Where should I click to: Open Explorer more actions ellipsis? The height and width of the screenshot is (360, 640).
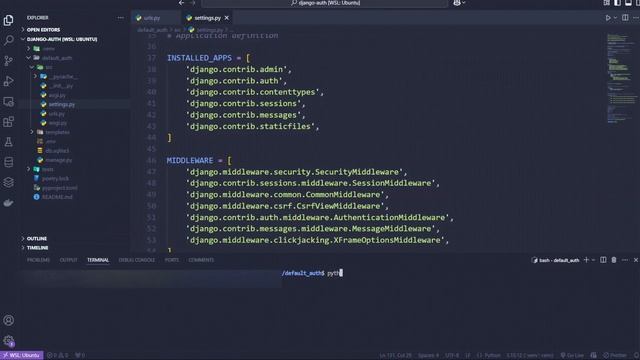pos(120,18)
